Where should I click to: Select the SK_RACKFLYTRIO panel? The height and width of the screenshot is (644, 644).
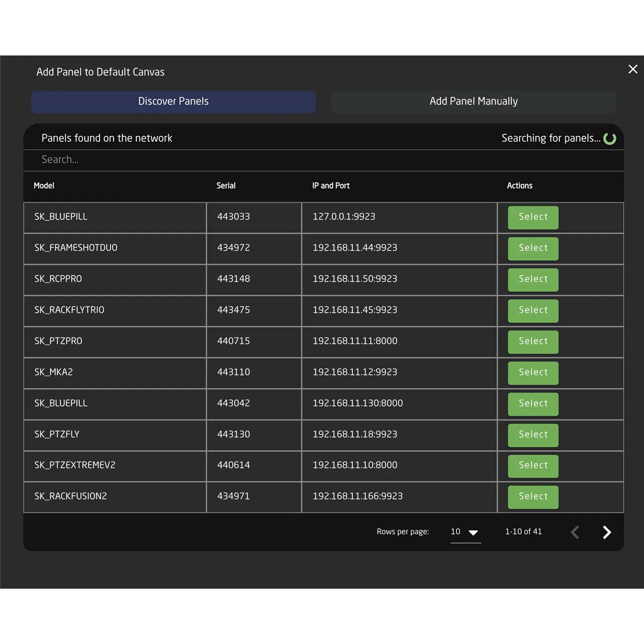[533, 311]
